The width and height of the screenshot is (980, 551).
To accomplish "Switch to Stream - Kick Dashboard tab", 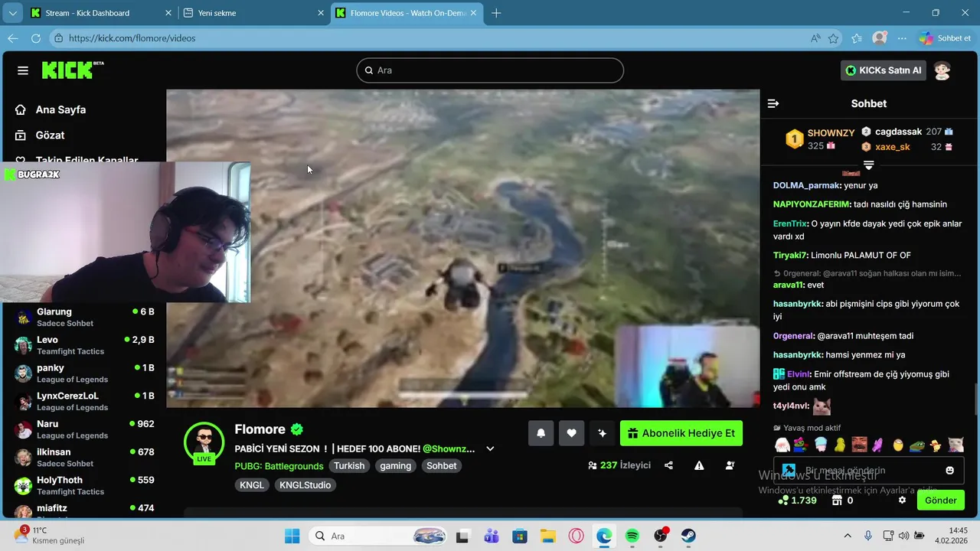I will (x=101, y=13).
